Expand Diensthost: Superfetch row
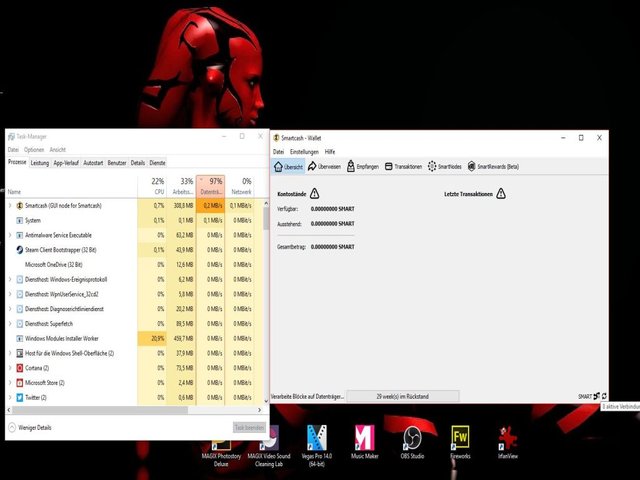 click(10, 324)
